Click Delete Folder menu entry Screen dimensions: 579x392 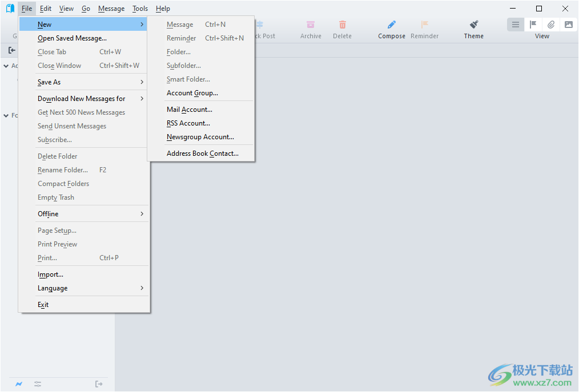pos(84,156)
